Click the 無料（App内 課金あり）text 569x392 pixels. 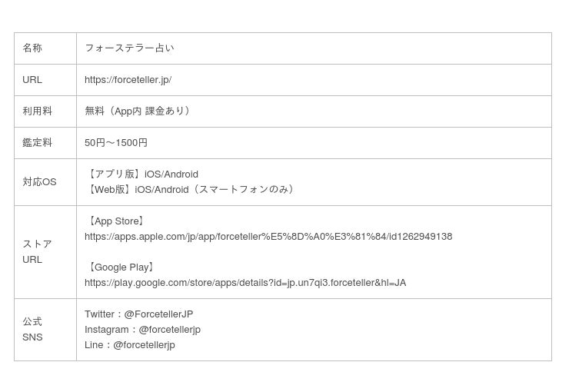(x=138, y=111)
